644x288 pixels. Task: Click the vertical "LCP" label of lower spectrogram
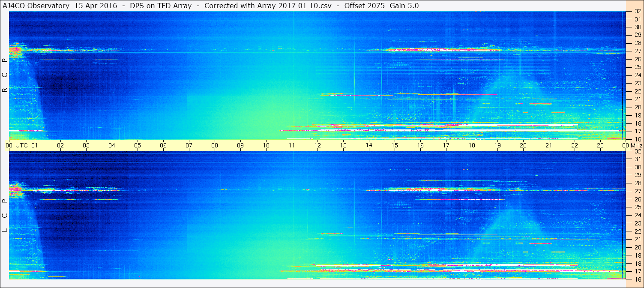[5, 216]
